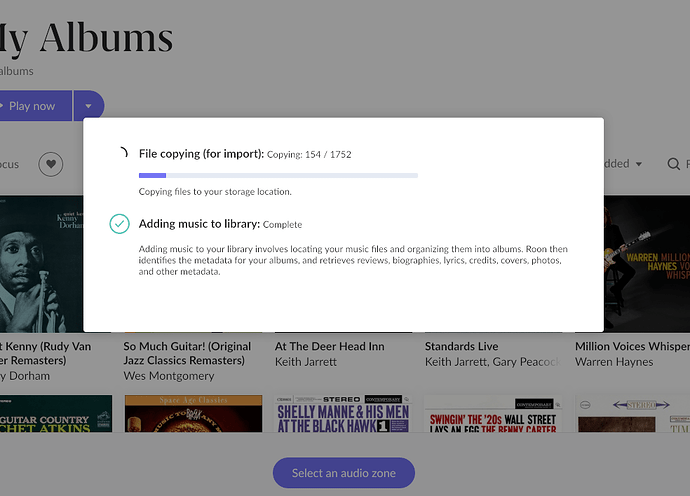Open the Space Age Classics album cover
This screenshot has height=496, width=690.
pyautogui.click(x=193, y=414)
